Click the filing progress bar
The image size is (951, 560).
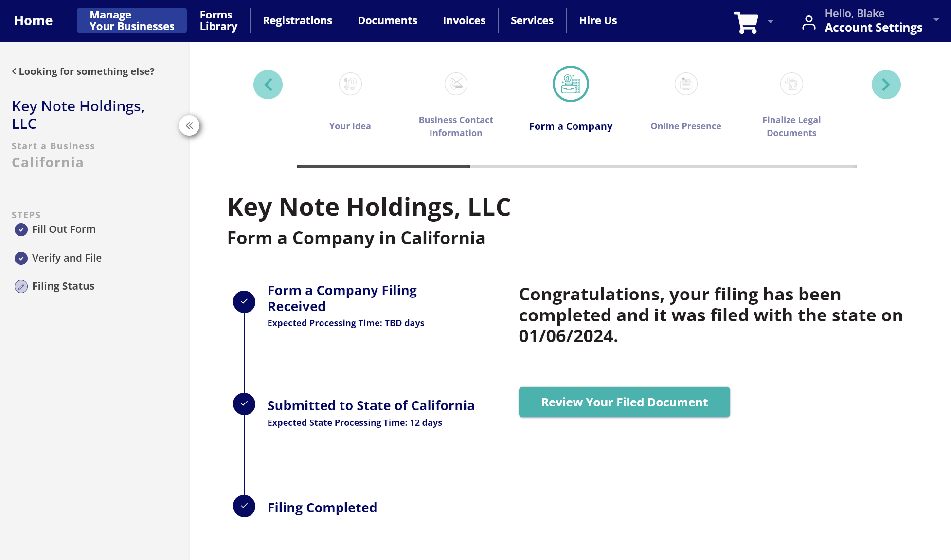tap(577, 166)
